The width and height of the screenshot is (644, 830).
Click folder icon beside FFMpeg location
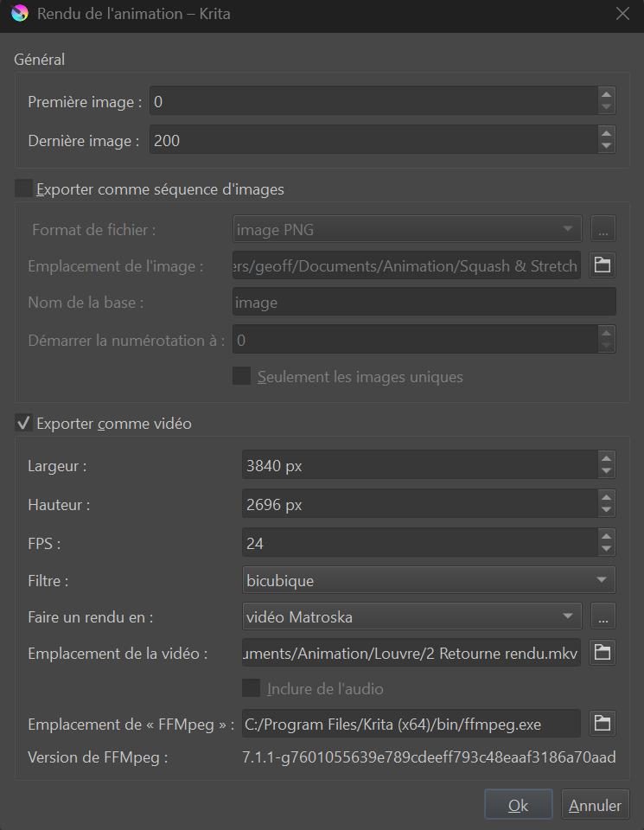pos(603,723)
